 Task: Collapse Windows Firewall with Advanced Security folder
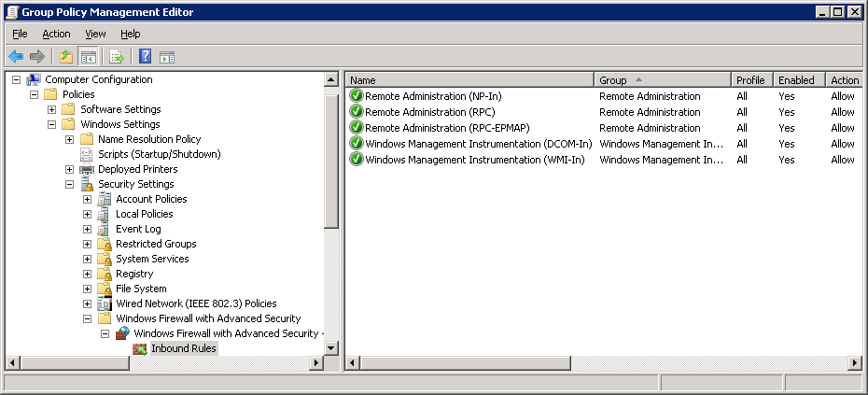[87, 319]
